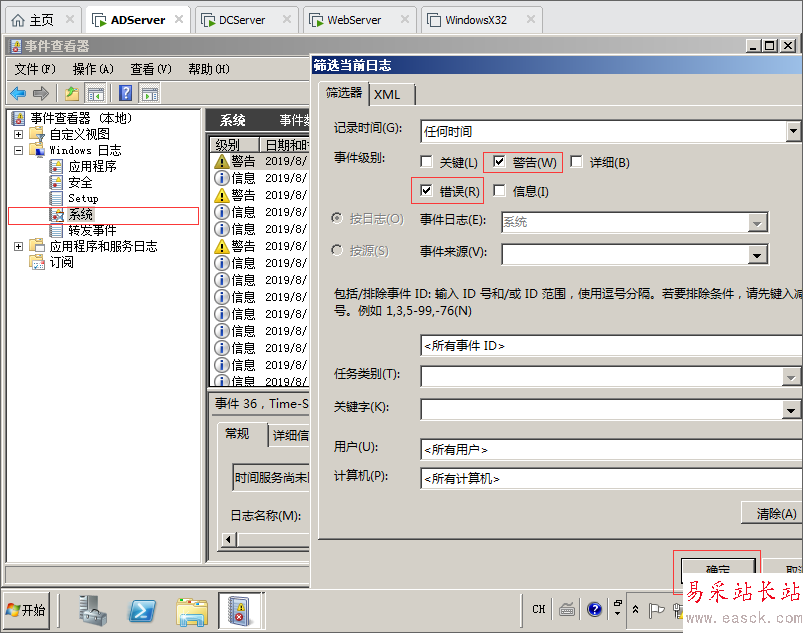Toggle the 关键(L) checkbox
Viewport: 803px width, 633px height.
coord(426,162)
